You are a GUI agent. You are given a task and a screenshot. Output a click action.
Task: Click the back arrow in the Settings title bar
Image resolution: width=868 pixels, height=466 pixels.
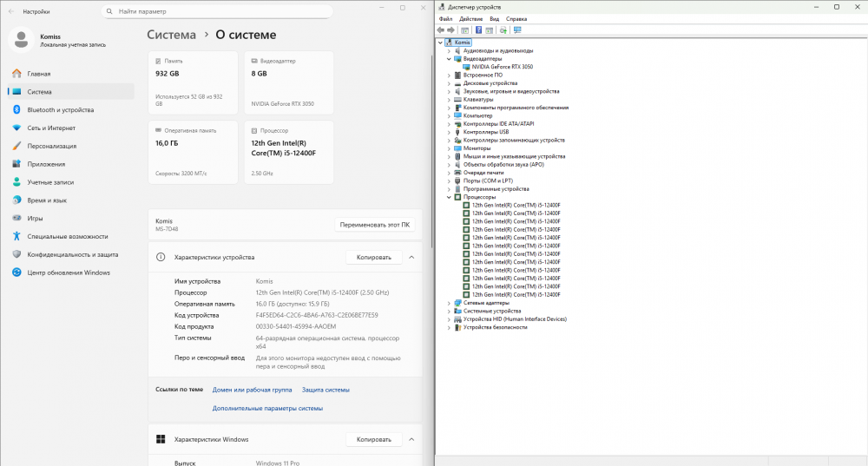pyautogui.click(x=10, y=13)
